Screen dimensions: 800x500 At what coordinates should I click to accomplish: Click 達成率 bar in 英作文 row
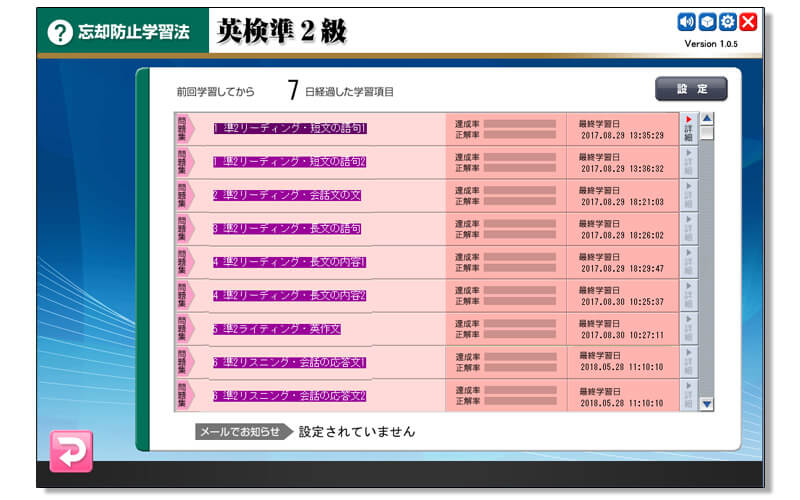click(520, 323)
